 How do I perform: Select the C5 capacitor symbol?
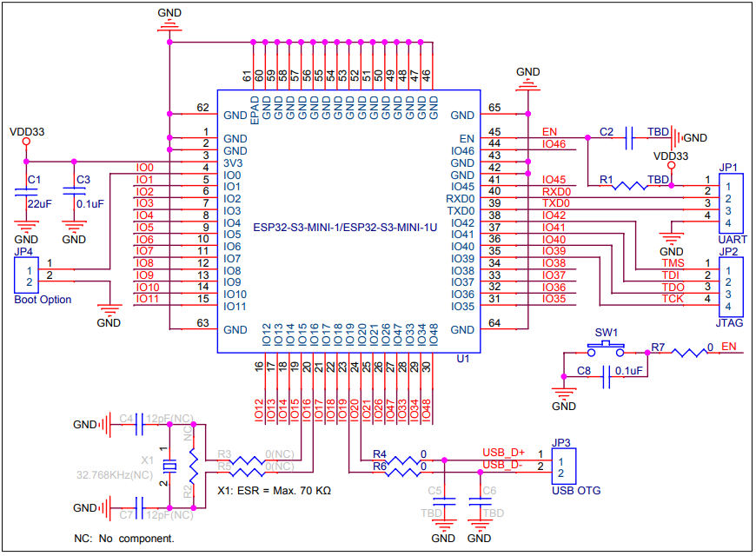point(444,501)
